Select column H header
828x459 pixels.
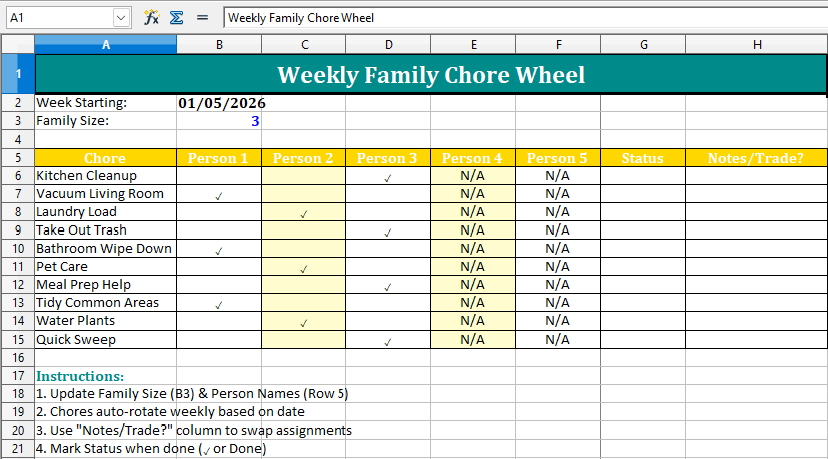pyautogui.click(x=756, y=44)
